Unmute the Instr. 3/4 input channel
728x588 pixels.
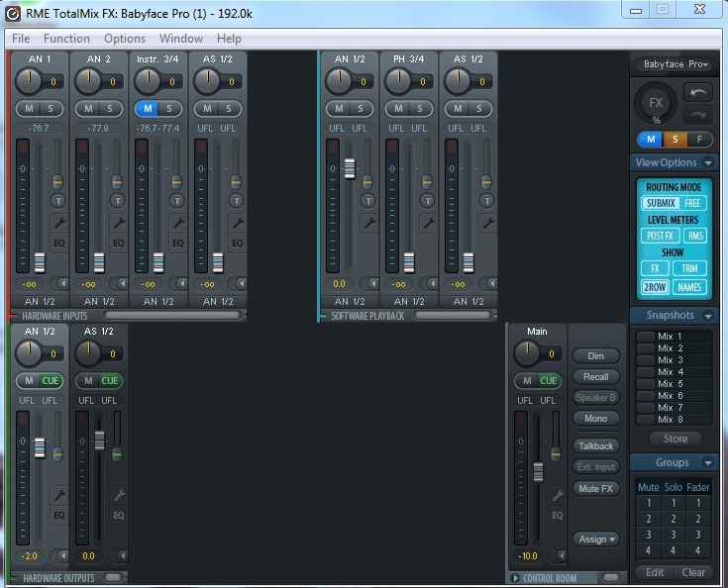coord(148,109)
